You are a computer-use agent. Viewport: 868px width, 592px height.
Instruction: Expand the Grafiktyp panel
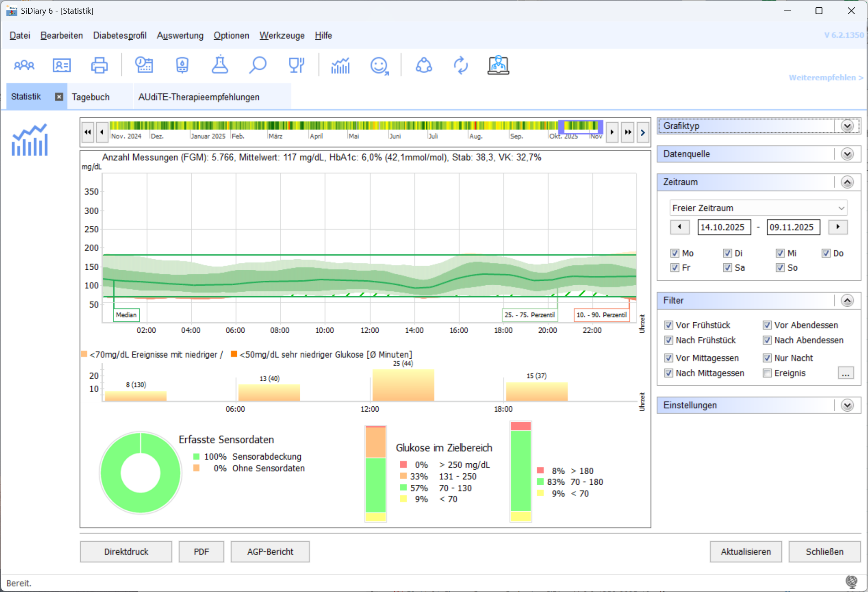(848, 126)
